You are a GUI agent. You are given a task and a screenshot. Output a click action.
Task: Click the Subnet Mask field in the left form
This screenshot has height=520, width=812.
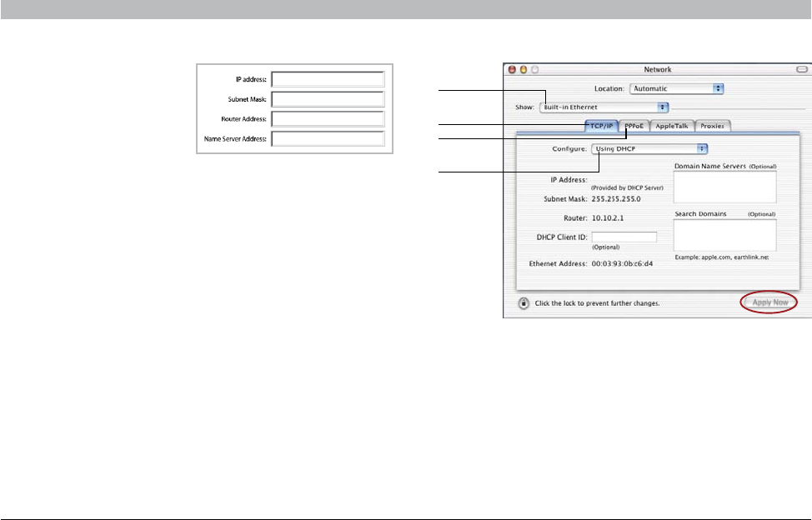click(x=328, y=99)
